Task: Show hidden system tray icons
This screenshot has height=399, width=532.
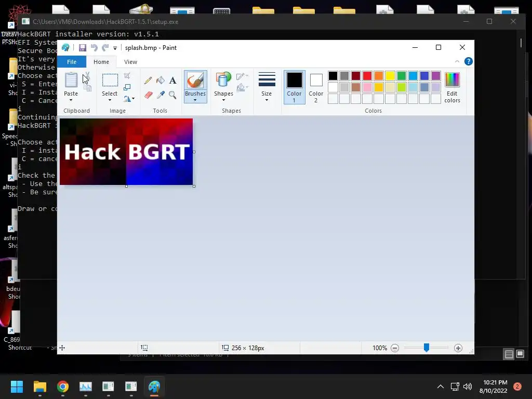Action: point(441,387)
